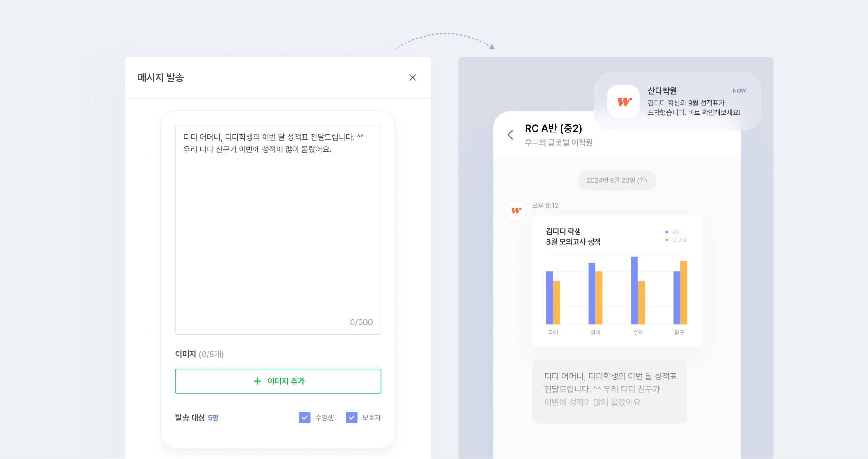
Task: Click the blue 수학 bar in chart
Action: (x=634, y=290)
